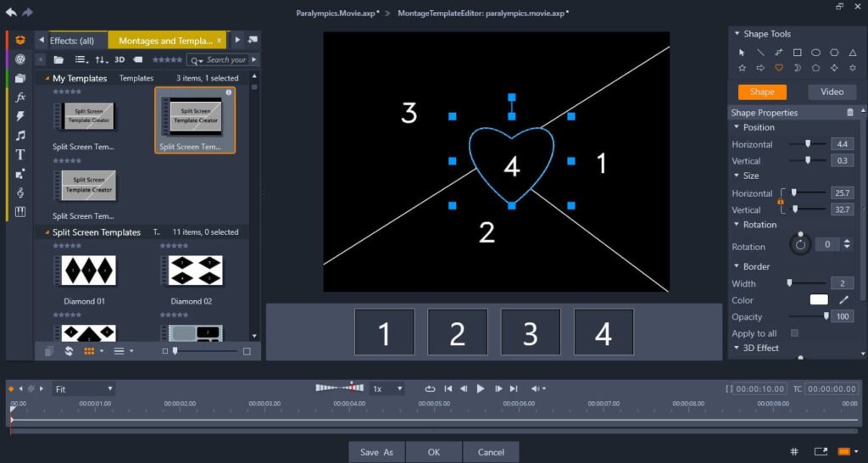
Task: Open the film reel media sidebar icon
Action: pos(20,59)
